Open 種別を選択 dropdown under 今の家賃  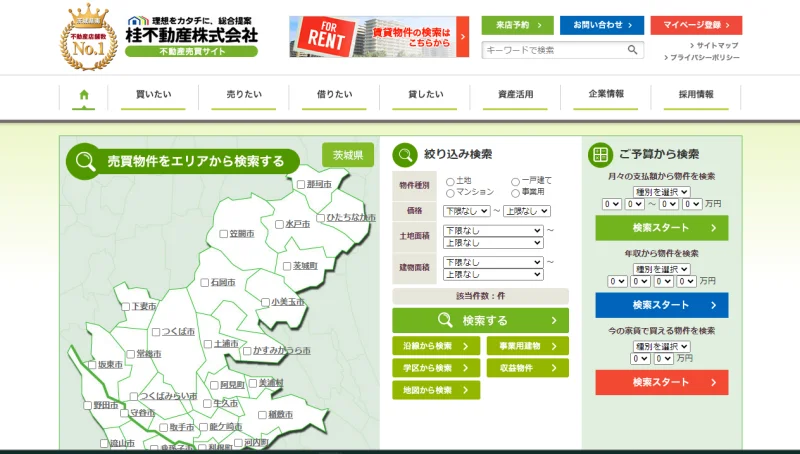tap(661, 346)
